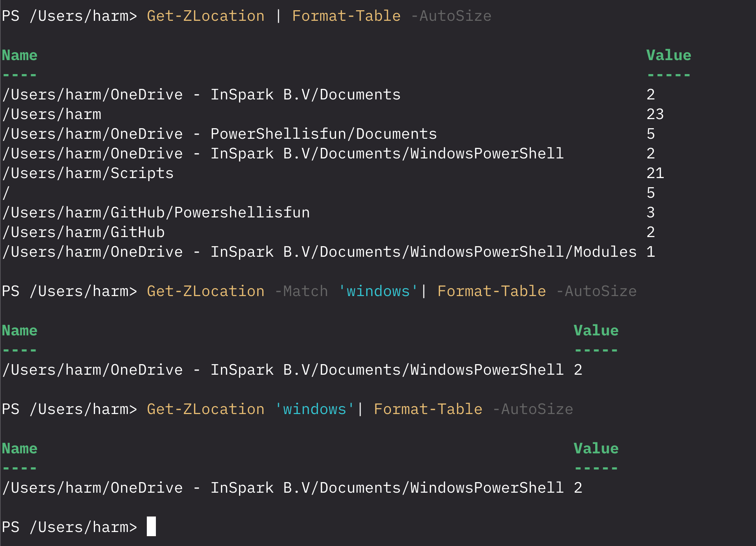
Task: Click -AutoSize in the first command
Action: (x=451, y=16)
